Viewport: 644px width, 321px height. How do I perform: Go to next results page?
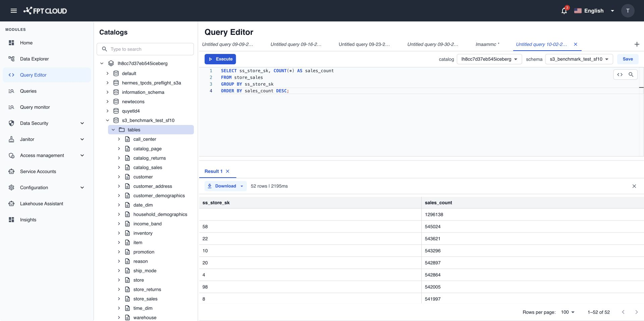636,312
